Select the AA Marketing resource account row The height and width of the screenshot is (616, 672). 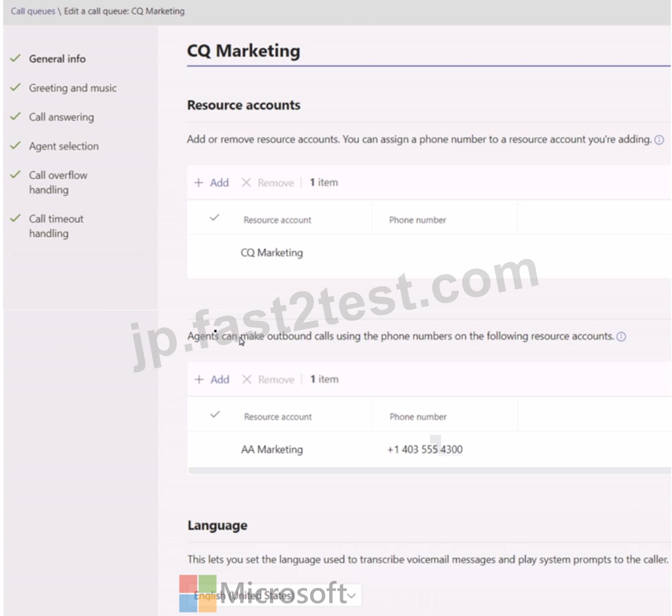pyautogui.click(x=429, y=450)
